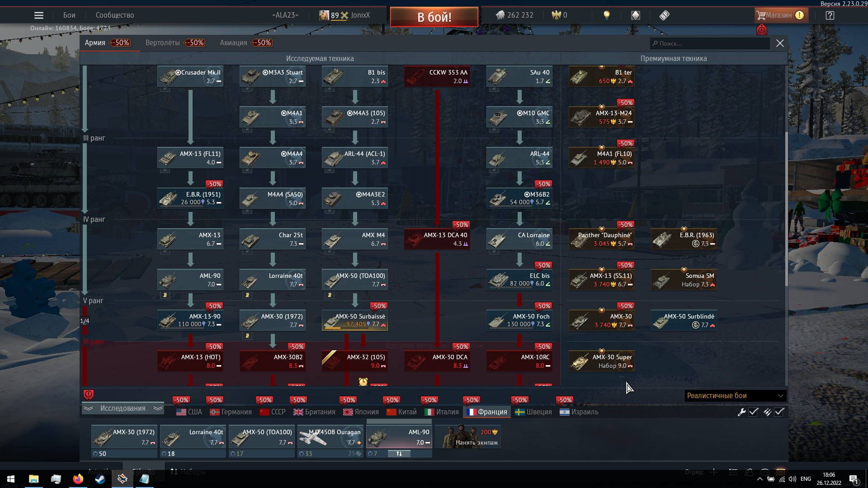Click the red alert badge under Магазин
Image resolution: width=868 pixels, height=488 pixels.
tap(762, 30)
